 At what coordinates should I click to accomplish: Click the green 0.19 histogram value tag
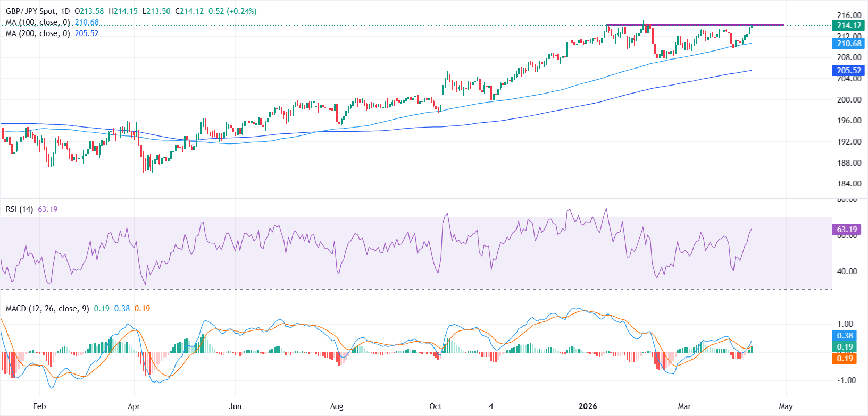coord(845,347)
